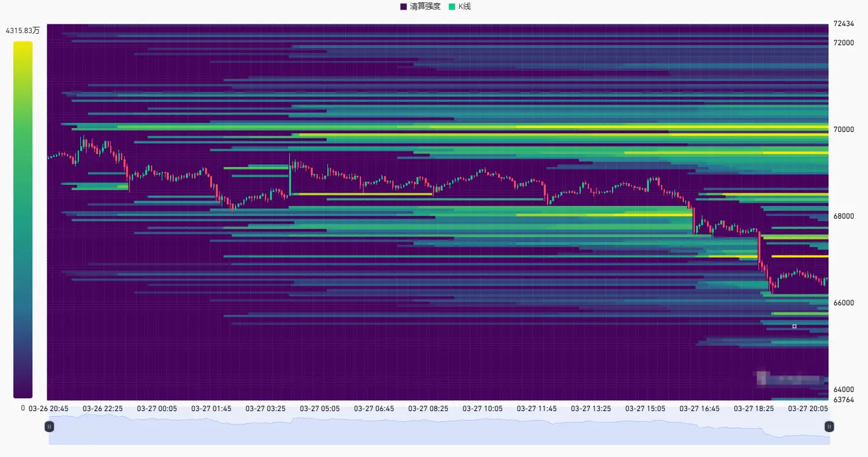Click the heatmap color scale bar

pyautogui.click(x=23, y=220)
